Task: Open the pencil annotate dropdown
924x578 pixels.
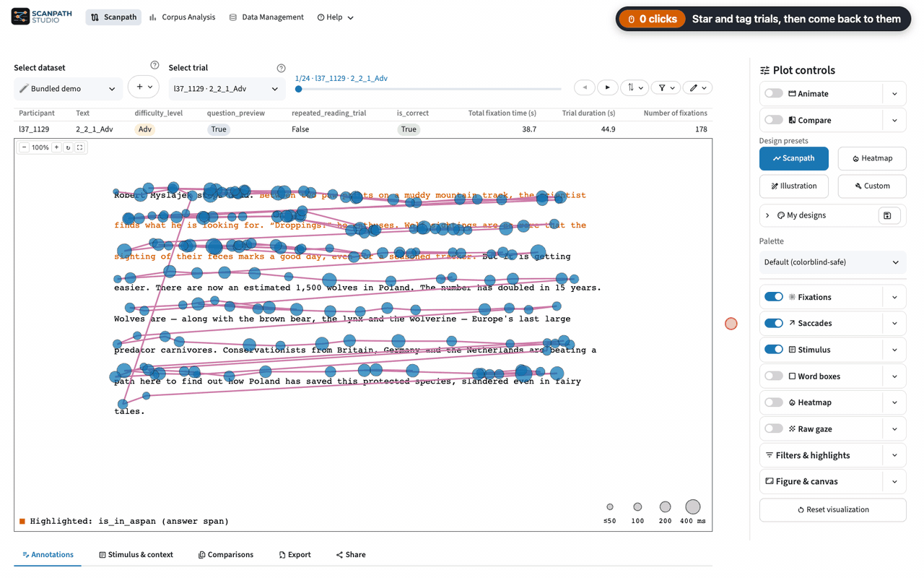Action: coord(698,87)
